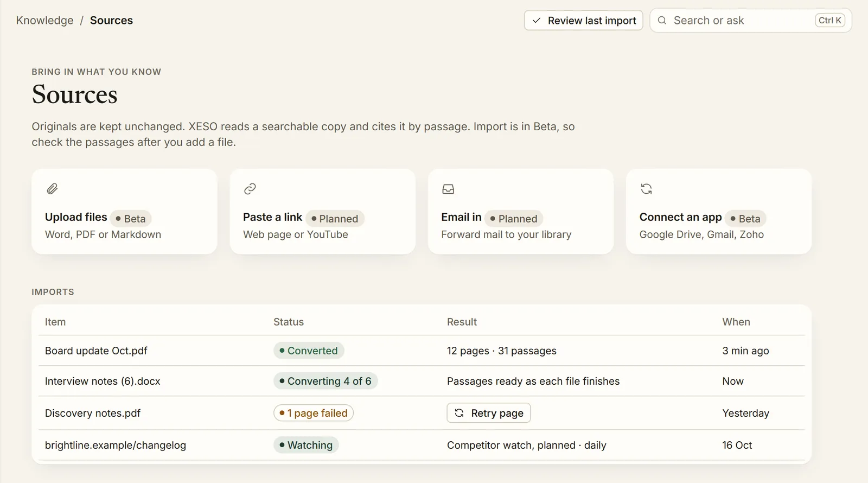Click the Watching status badge

(306, 445)
